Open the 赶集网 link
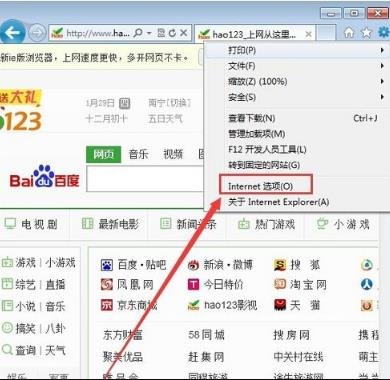 (206, 357)
